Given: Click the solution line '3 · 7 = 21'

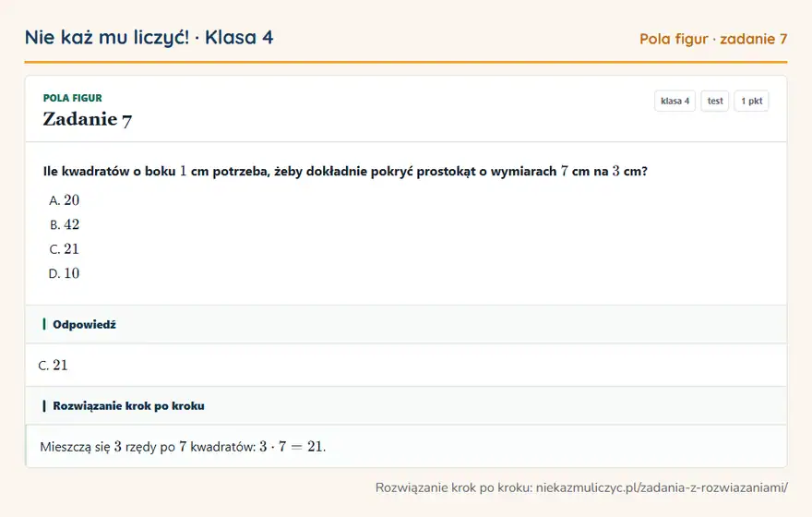Looking at the screenshot, I should click(183, 447).
